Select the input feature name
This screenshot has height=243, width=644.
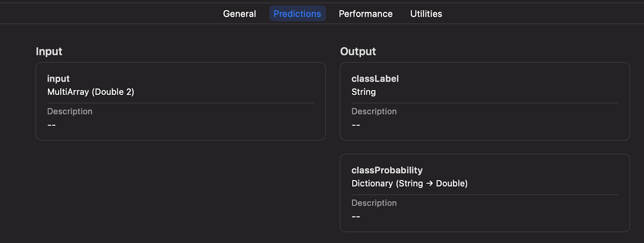click(58, 79)
